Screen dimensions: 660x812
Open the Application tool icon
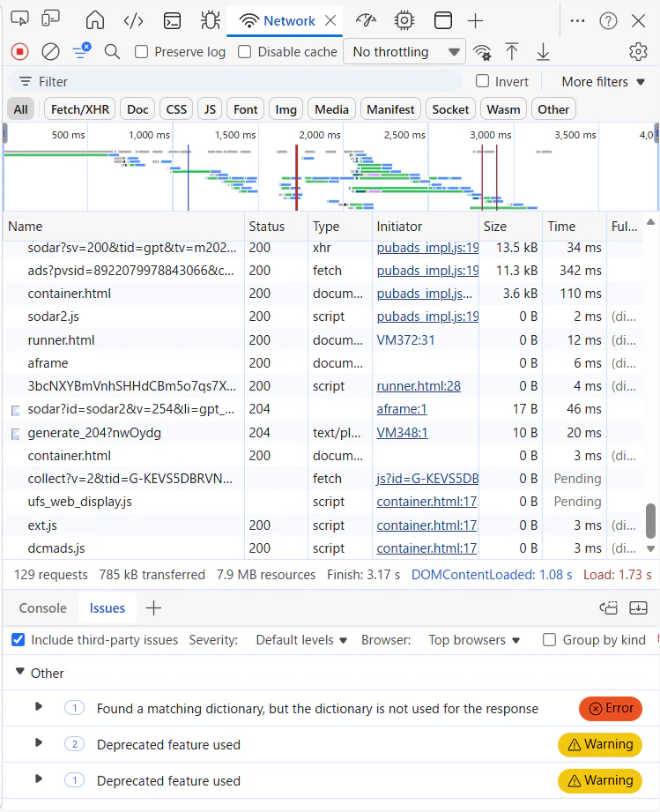pyautogui.click(x=442, y=20)
